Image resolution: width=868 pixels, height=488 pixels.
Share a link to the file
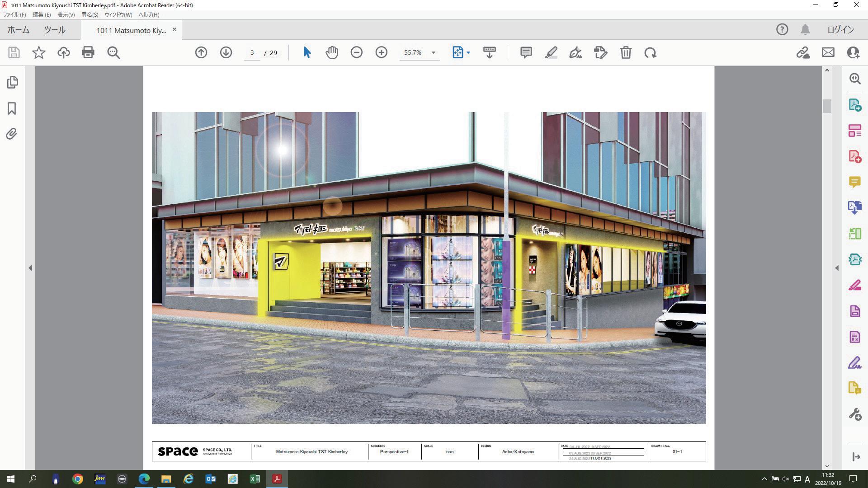point(803,52)
